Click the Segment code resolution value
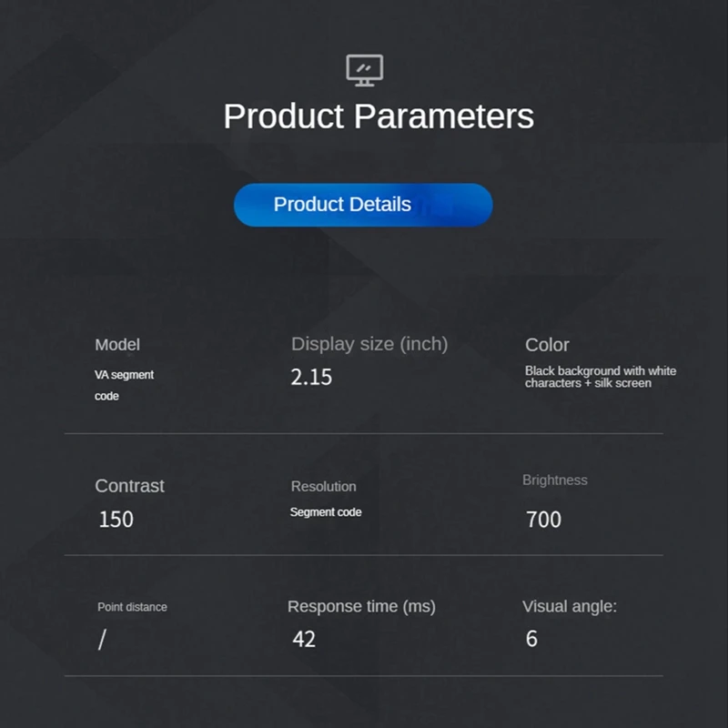 (326, 512)
